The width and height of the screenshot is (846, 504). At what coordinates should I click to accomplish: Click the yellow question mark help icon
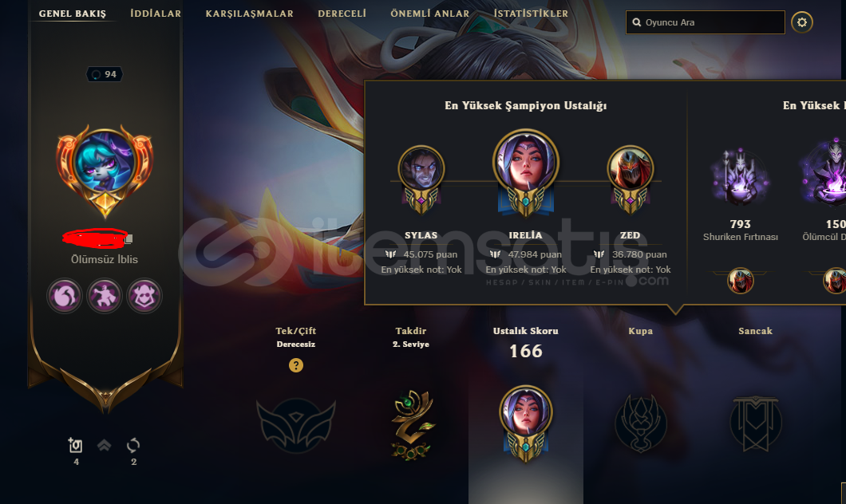295,365
